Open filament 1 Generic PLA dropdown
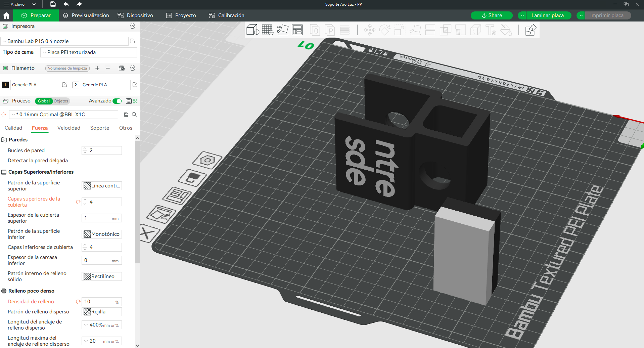This screenshot has height=348, width=644. (35, 85)
